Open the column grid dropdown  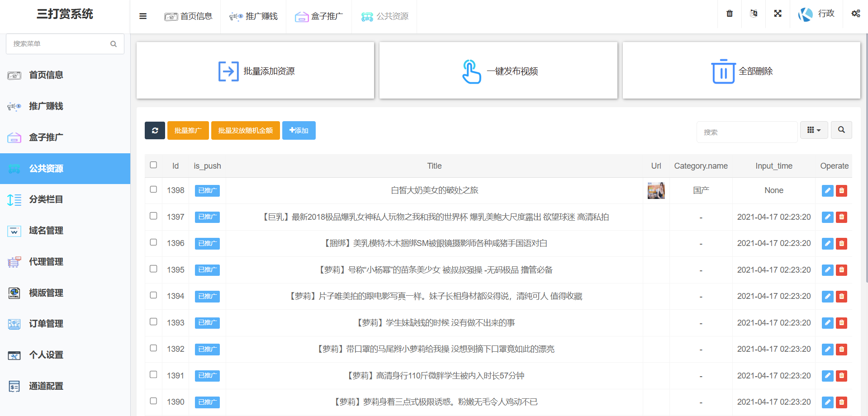coord(814,130)
